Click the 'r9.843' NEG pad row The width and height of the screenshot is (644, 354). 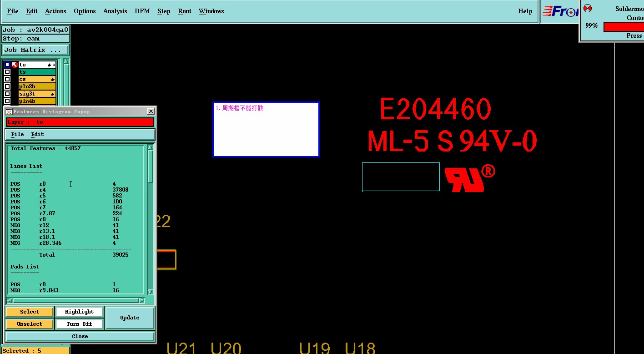pyautogui.click(x=65, y=290)
